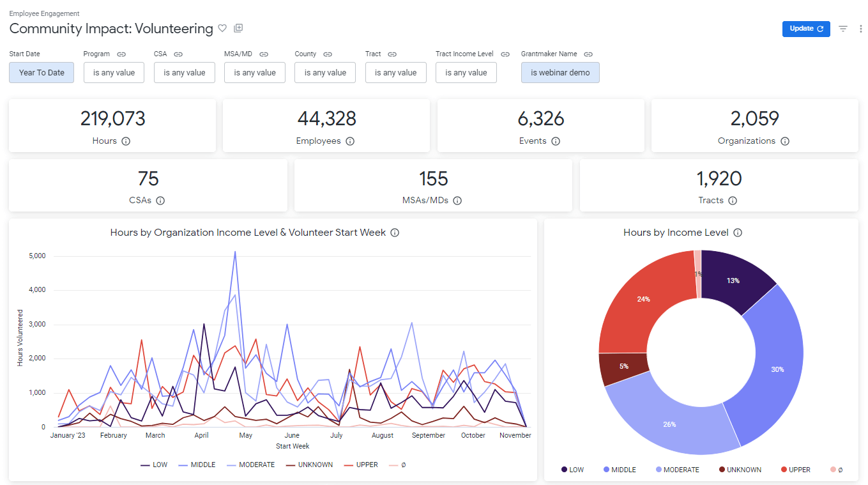Viewport: 868px width, 485px height.
Task: Show info for Hours by Income Level chart
Action: (x=738, y=233)
